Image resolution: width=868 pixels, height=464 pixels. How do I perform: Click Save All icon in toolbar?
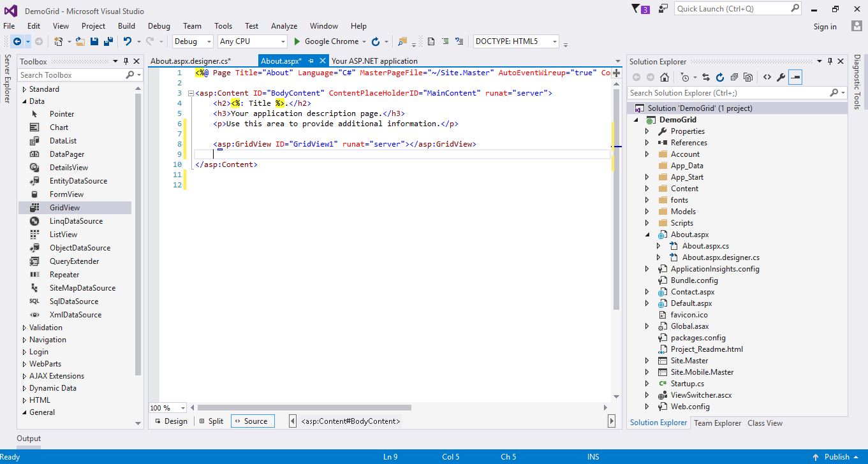[x=108, y=41]
